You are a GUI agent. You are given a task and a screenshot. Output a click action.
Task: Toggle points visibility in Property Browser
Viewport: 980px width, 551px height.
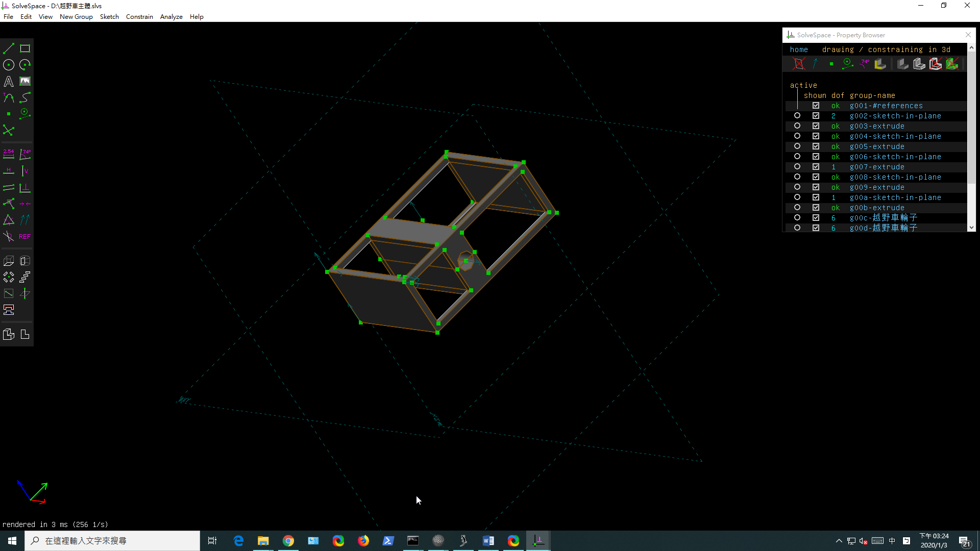831,64
